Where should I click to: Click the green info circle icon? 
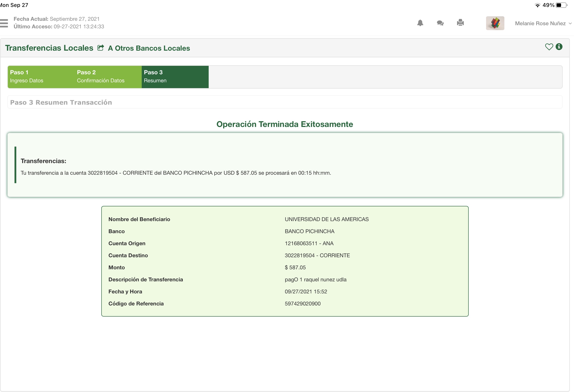559,47
